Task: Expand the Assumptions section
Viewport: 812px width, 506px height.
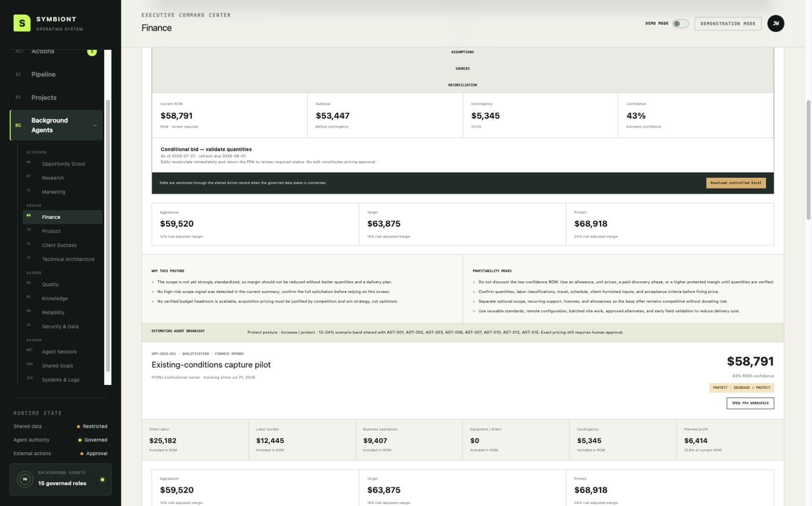Action: point(462,52)
